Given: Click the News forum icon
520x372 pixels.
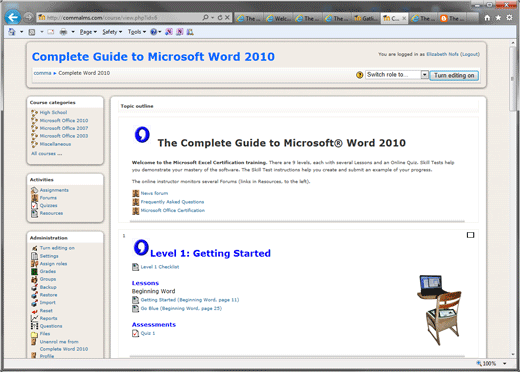Looking at the screenshot, I should (136, 193).
